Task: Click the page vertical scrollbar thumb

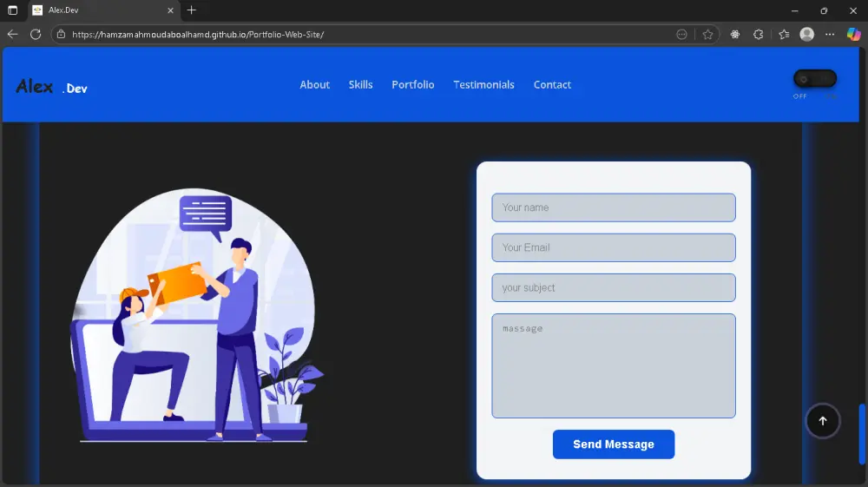Action: [862, 434]
